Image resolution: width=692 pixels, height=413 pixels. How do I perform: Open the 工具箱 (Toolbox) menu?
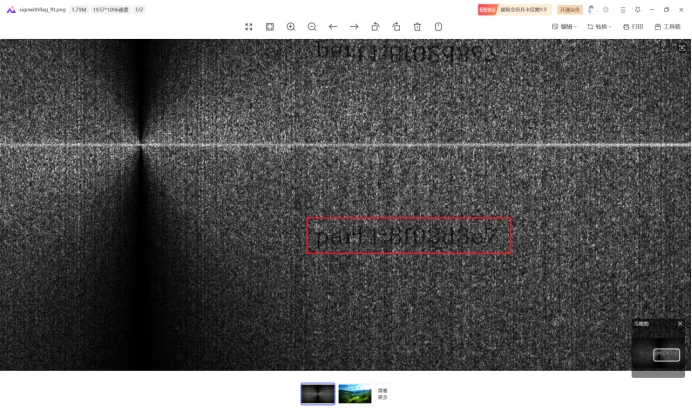pyautogui.click(x=668, y=27)
